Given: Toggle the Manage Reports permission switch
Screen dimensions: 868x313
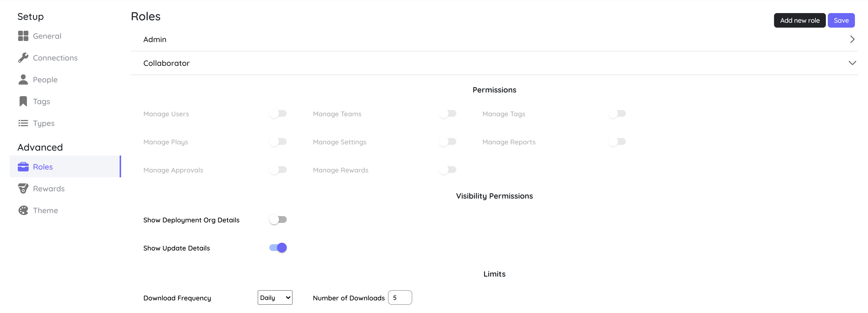Looking at the screenshot, I should [617, 142].
